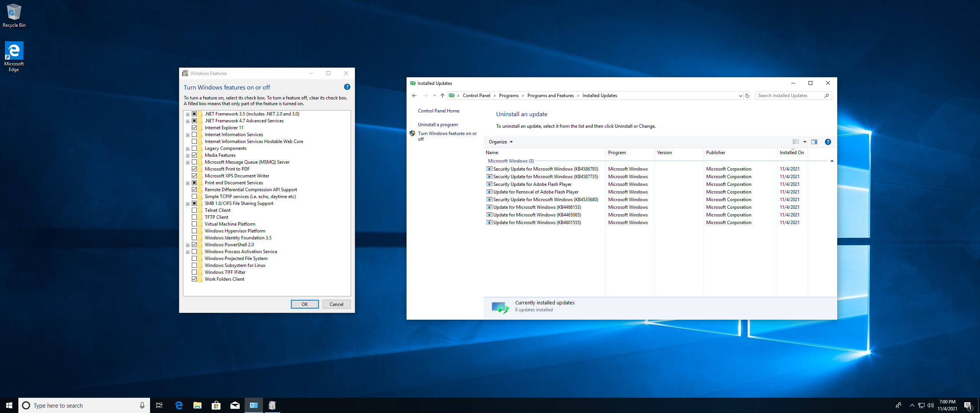Click the Windows Features taskbar icon
The image size is (980, 413).
[x=272, y=405]
